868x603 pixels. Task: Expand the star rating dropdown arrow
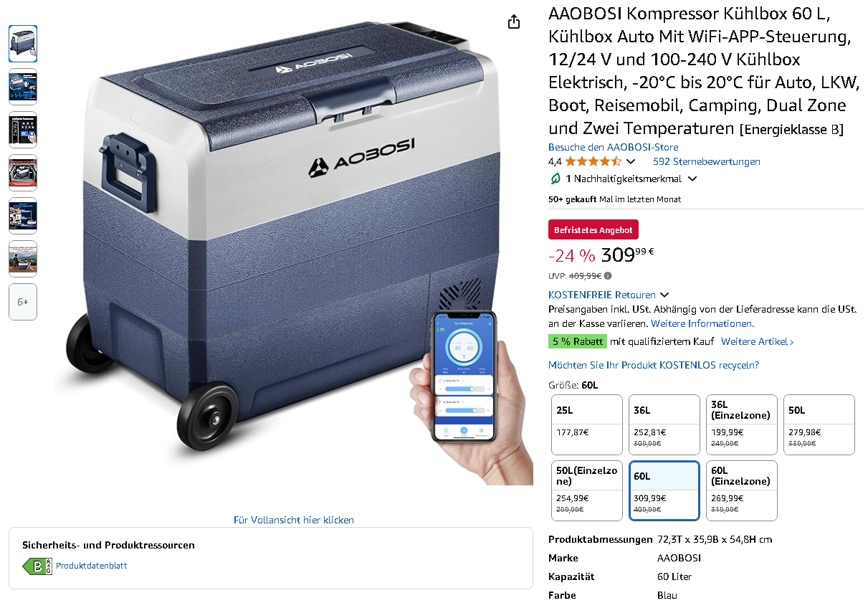631,161
